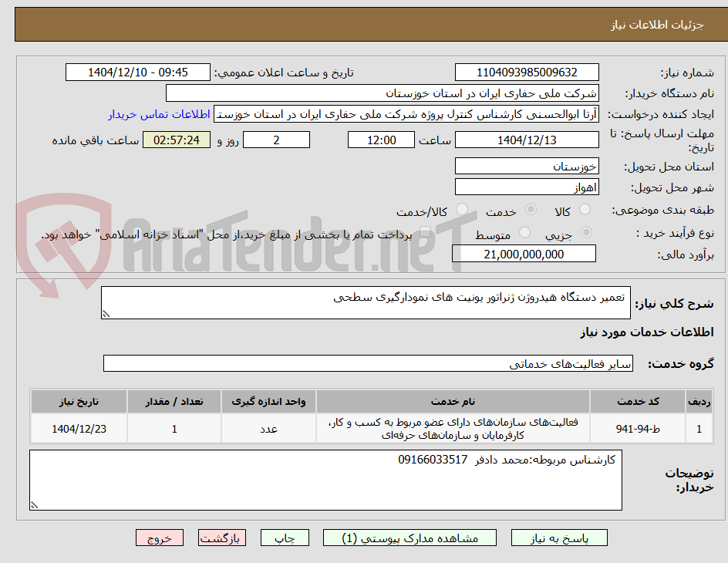Open اطلاعات تماس خریدار link

pos(159,114)
